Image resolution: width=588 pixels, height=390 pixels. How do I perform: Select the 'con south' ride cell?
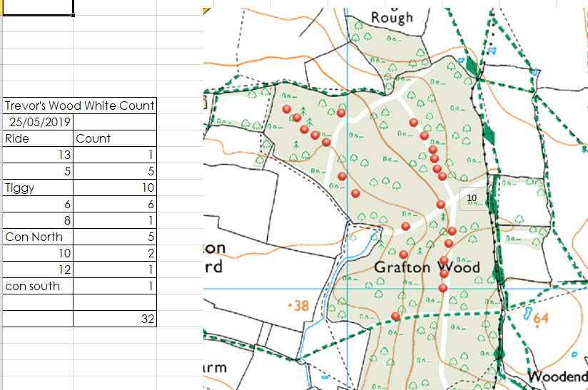coord(38,286)
